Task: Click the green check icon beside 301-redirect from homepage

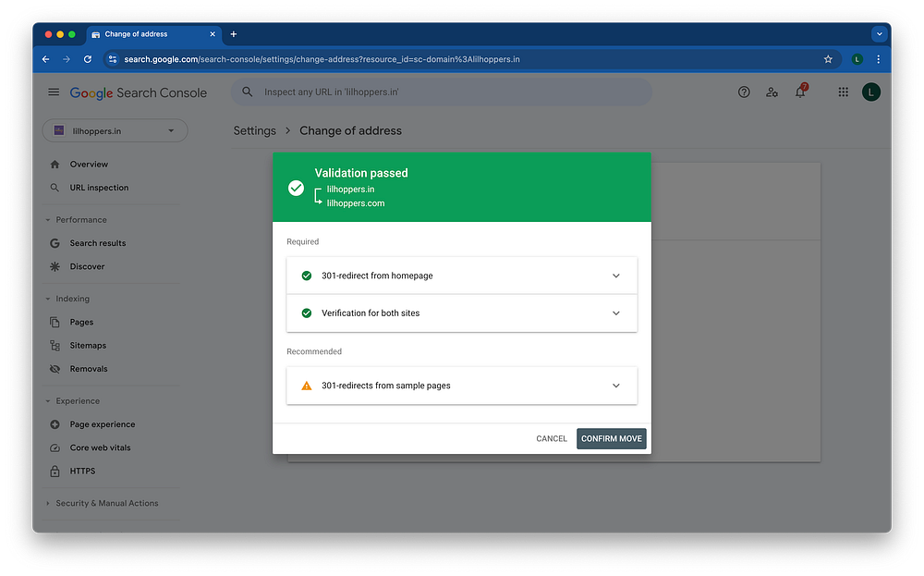Action: point(307,276)
